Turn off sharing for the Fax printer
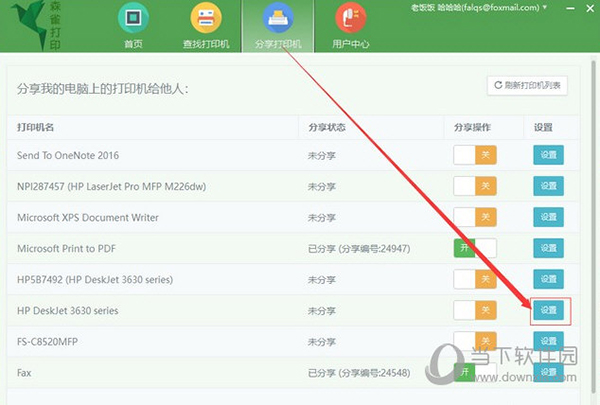 coord(475,371)
